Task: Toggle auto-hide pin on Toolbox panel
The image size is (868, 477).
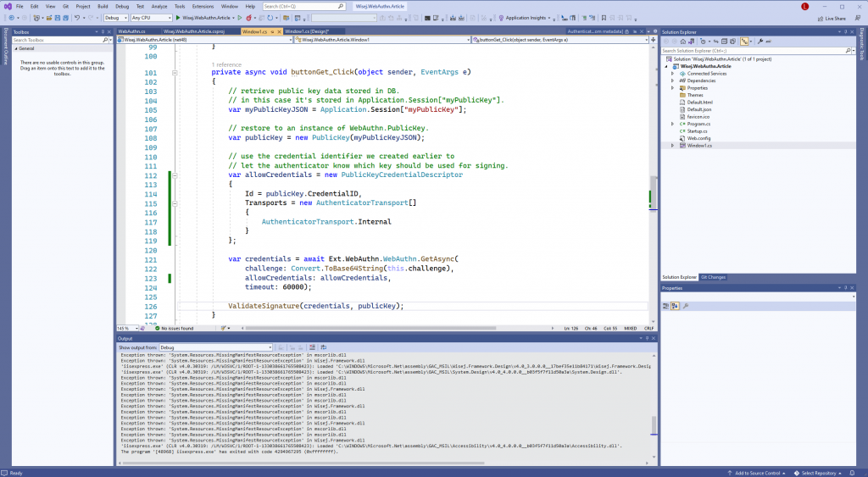Action: [x=103, y=31]
